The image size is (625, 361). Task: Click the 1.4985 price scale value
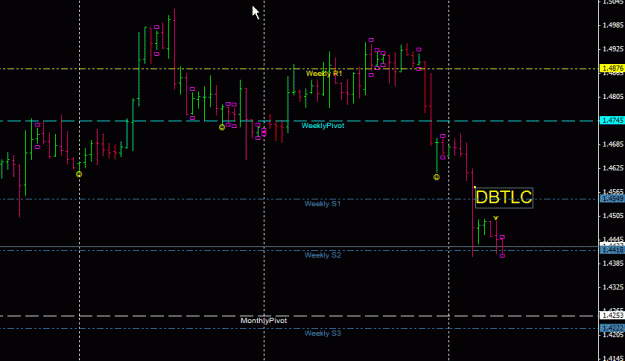[x=613, y=25]
